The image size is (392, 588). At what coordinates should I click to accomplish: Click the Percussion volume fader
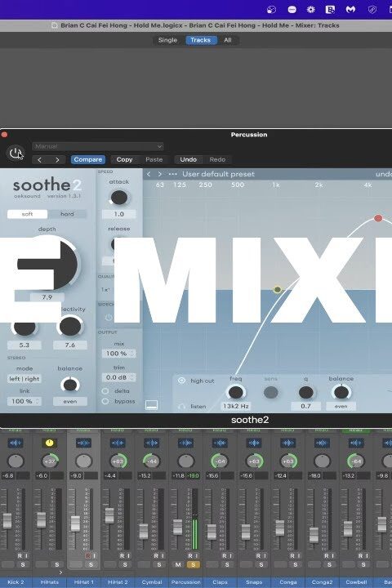tap(177, 527)
